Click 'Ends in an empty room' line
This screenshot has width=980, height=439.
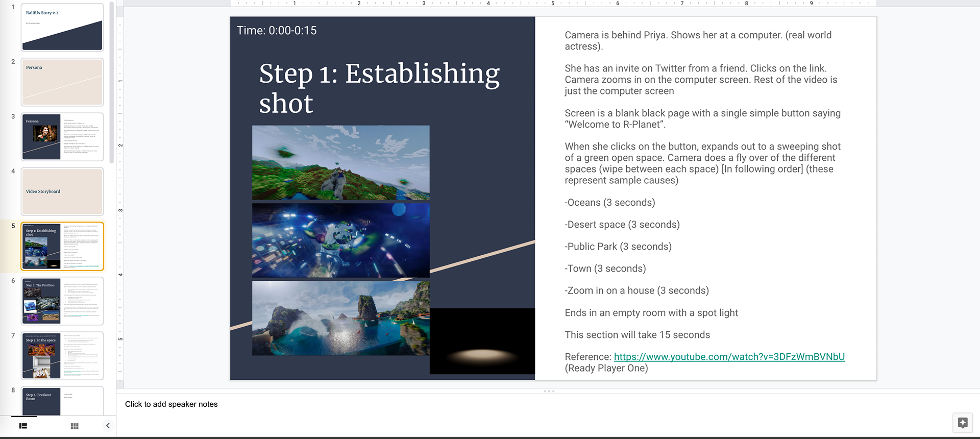[x=651, y=313]
